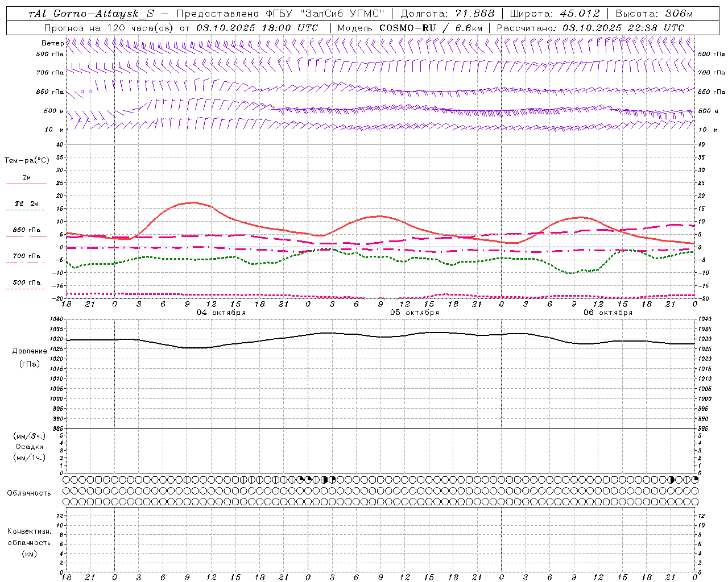Click the (мм/3ч.) precipitation unit label
This screenshot has width=728, height=582.
tap(30, 436)
